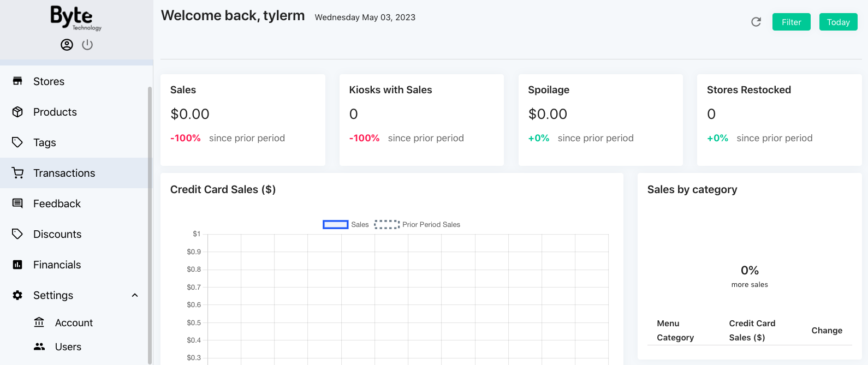Toggle the Sales legend swatch

(335, 224)
